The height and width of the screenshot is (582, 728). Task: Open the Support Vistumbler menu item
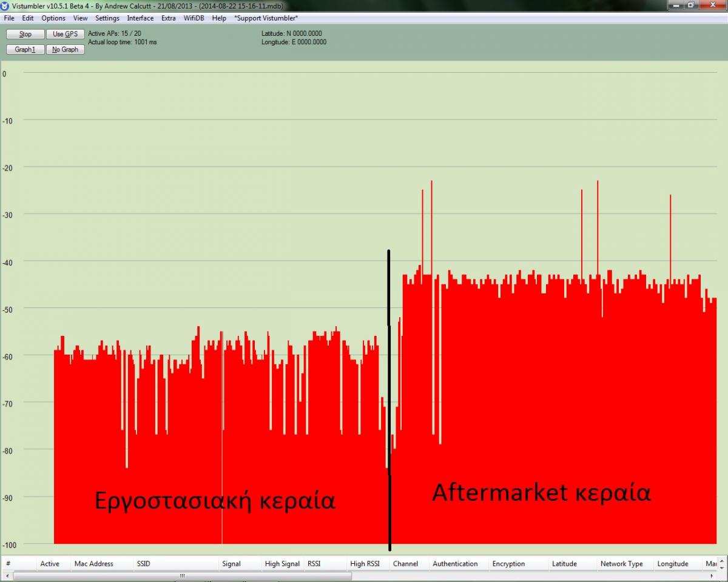click(266, 18)
